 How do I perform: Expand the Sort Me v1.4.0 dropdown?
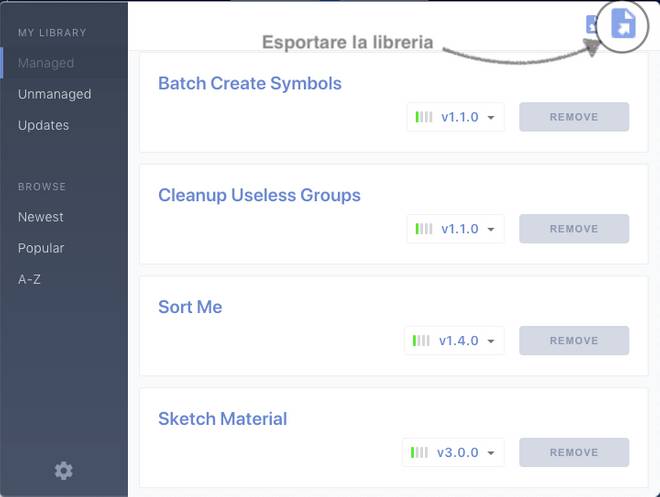(x=454, y=341)
